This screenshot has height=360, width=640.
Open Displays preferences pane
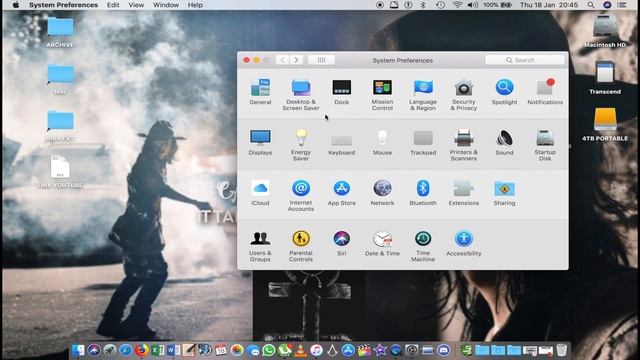click(260, 142)
